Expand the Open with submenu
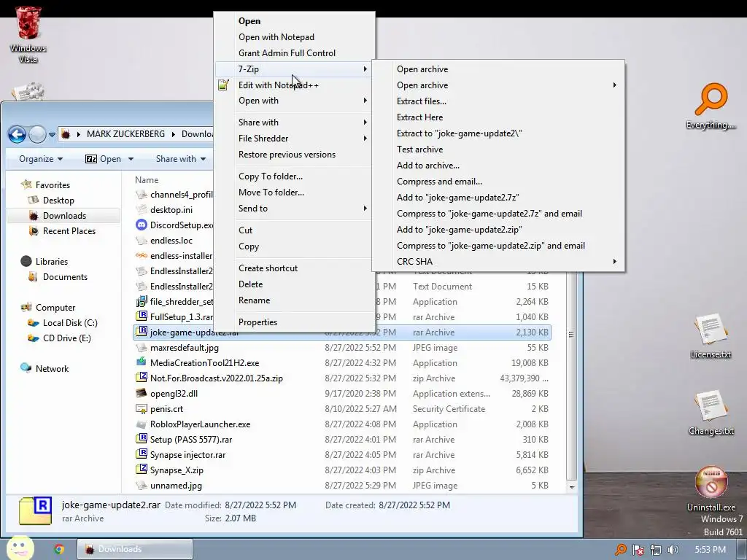 (294, 101)
